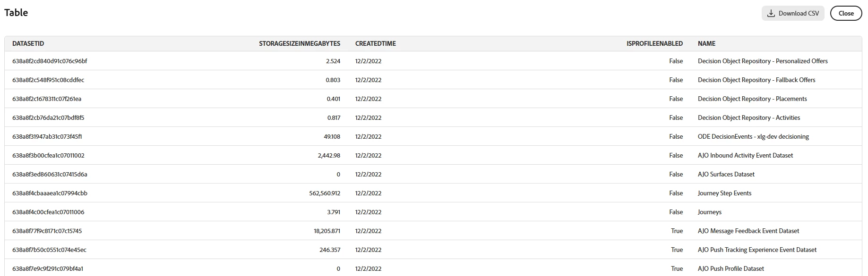
Task: Select the STORAGESIZEINMEGABYTES column header
Action: (300, 43)
